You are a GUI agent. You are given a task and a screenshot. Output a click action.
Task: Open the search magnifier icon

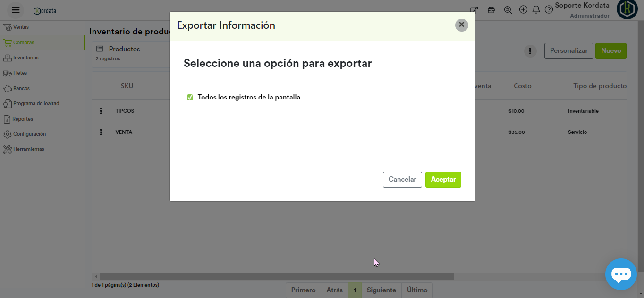pos(508,10)
